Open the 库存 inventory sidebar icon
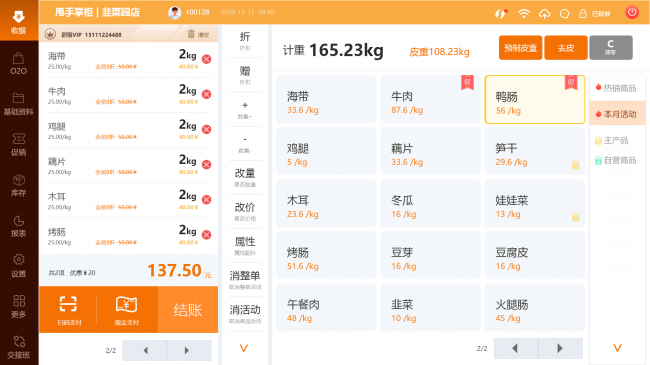 point(19,185)
